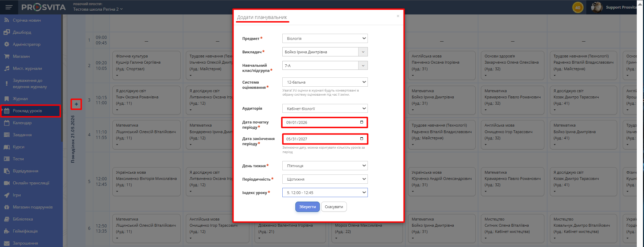This screenshot has height=247, width=644.
Task: Open Індекс уроку dropdown 12:00 - 12:45
Action: 325,193
